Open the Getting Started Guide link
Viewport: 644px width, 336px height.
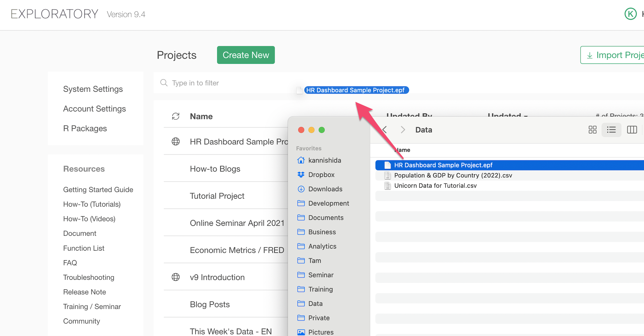point(98,189)
